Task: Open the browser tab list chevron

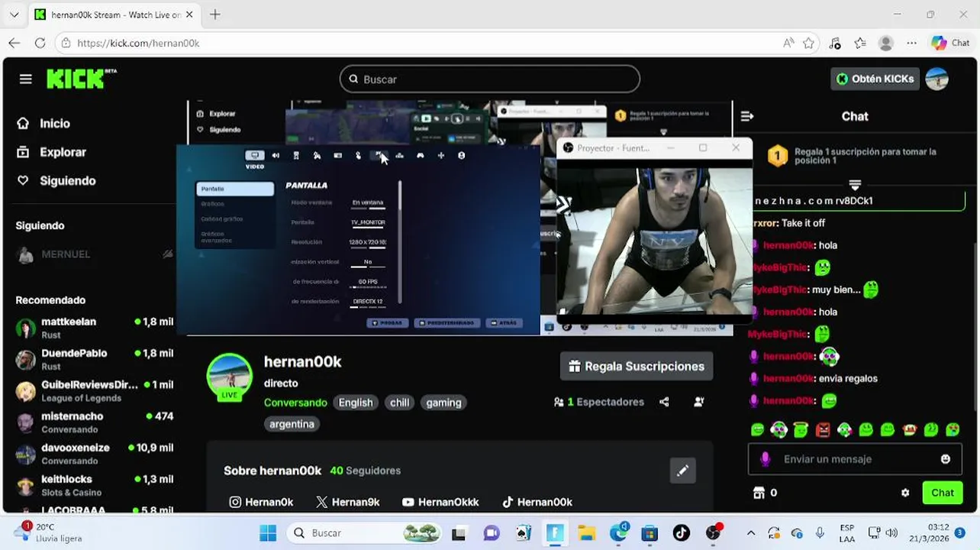Action: click(14, 15)
